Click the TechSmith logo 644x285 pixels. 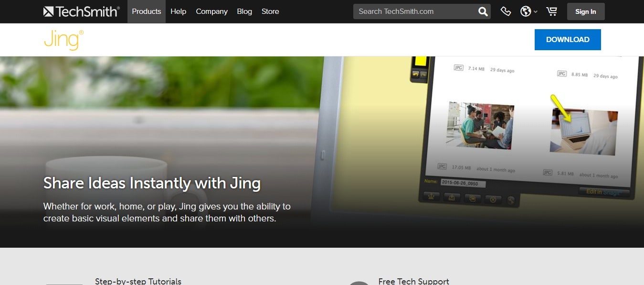pos(82,11)
